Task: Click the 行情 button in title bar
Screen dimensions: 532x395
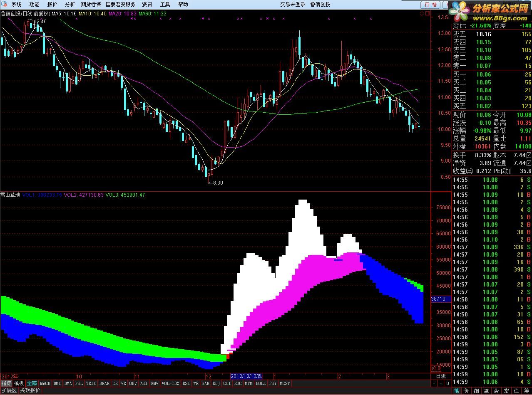Action: 430,5
